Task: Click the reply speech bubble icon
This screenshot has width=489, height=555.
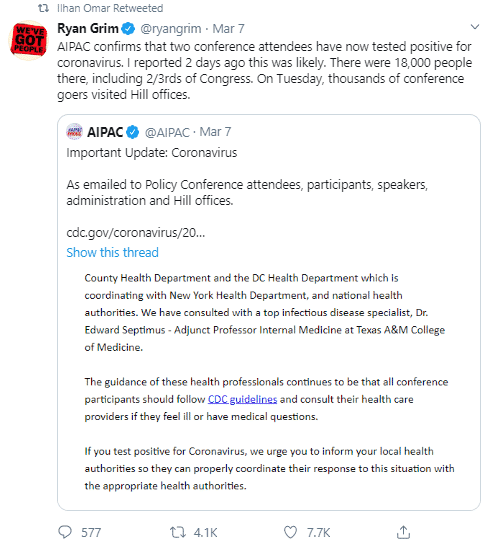Action: pos(65,532)
